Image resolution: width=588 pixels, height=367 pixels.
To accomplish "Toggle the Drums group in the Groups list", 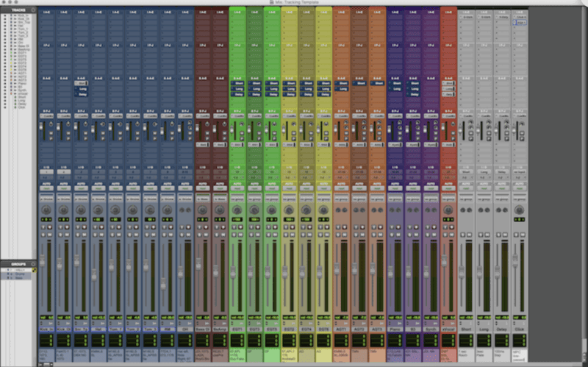I will point(21,274).
